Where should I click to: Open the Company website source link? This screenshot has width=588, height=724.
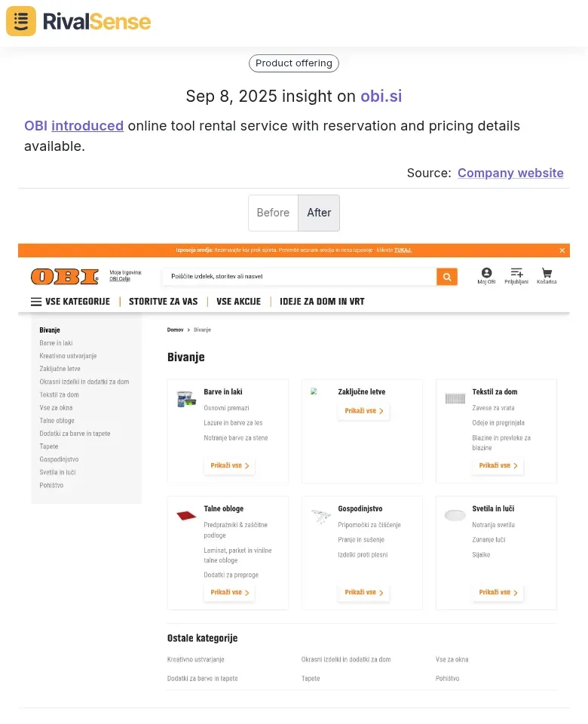(510, 173)
